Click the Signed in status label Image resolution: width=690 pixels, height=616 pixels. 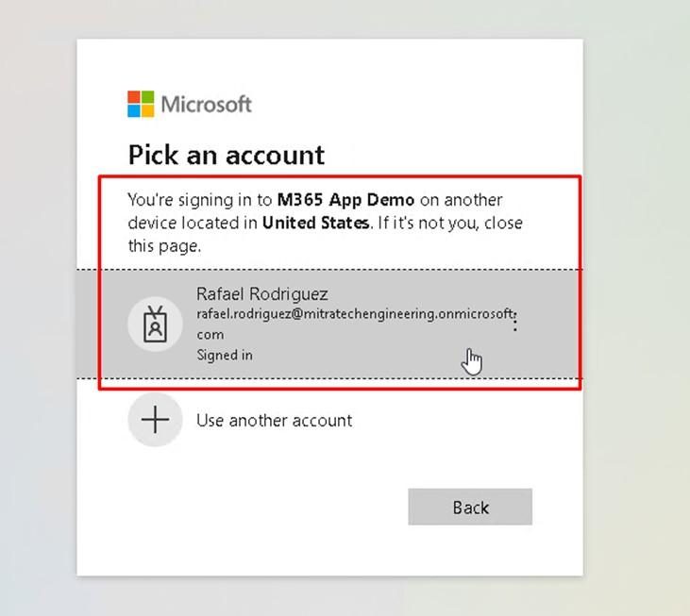pyautogui.click(x=225, y=355)
